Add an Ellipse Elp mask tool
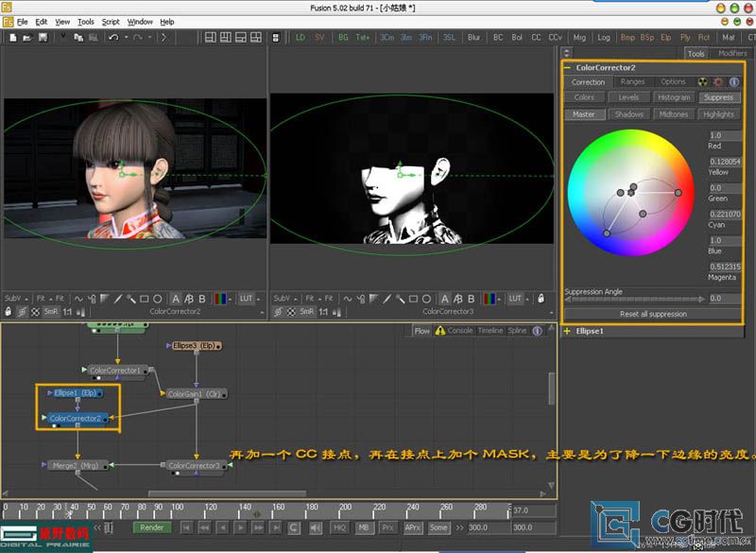 pyautogui.click(x=666, y=37)
